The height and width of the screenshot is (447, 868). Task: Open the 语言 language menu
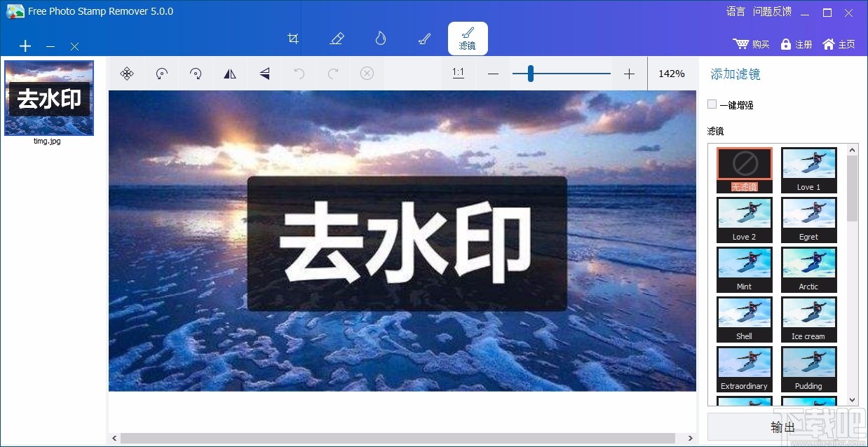[735, 11]
